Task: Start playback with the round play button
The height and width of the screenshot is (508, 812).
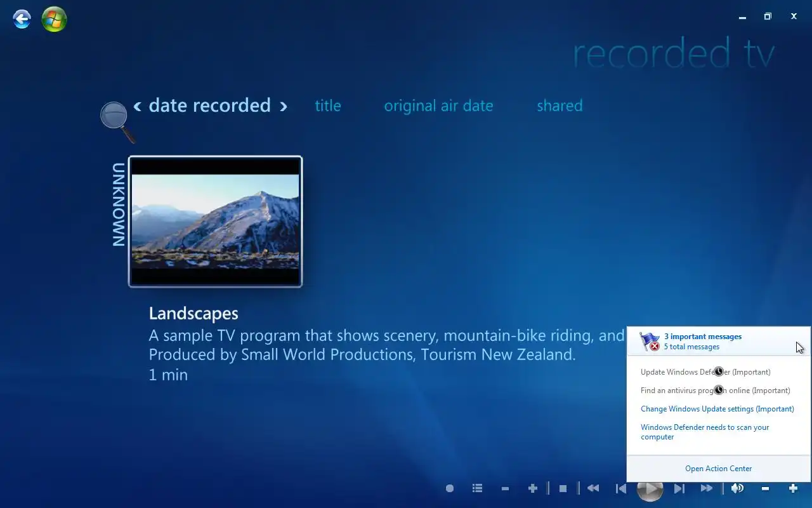Action: [x=650, y=488]
